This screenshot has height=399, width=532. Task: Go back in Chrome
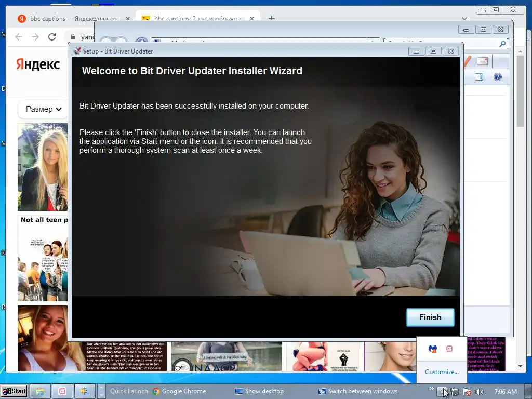click(x=19, y=37)
